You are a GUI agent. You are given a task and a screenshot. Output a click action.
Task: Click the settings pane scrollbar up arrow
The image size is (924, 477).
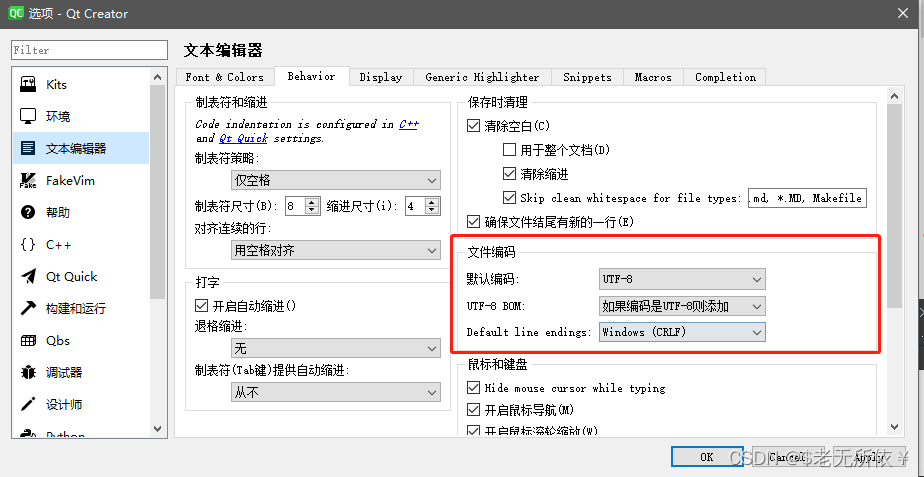tap(894, 96)
